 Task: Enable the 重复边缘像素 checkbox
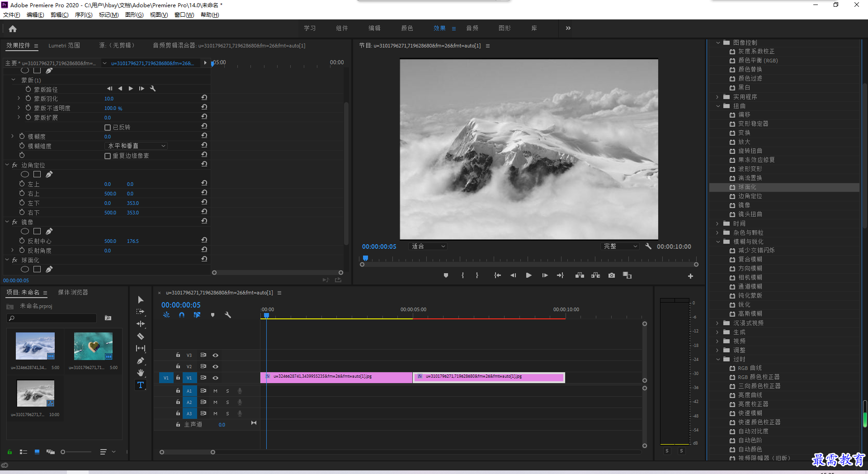pyautogui.click(x=108, y=156)
